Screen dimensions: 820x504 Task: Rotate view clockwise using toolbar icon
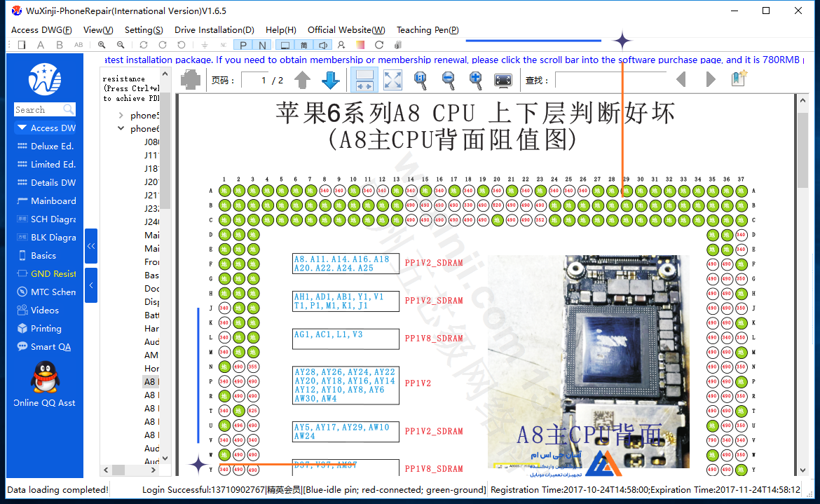pyautogui.click(x=163, y=45)
